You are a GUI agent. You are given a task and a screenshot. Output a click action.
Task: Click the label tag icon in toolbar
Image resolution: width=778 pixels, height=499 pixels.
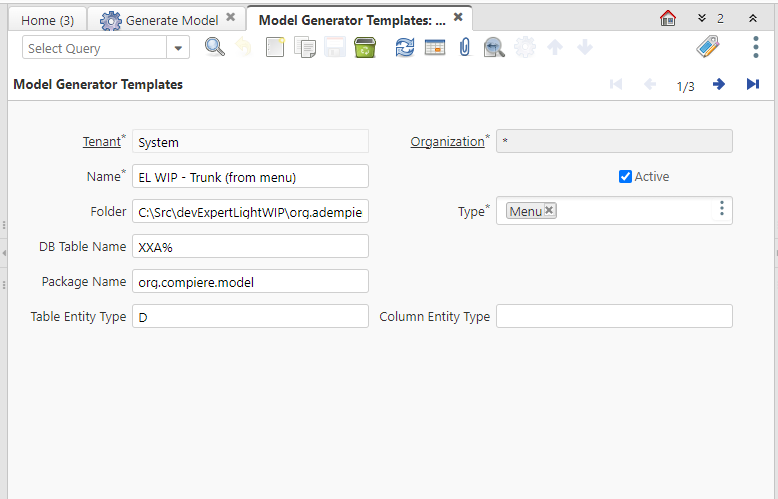coord(708,47)
